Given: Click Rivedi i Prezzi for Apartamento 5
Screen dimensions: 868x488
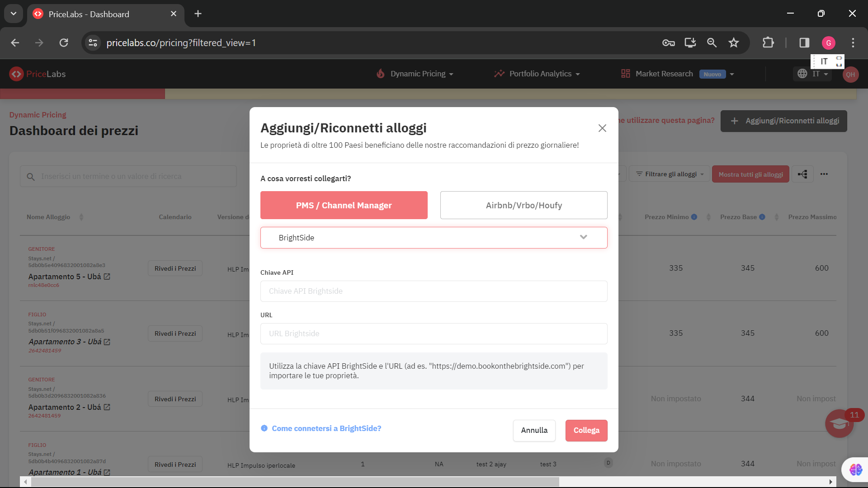Looking at the screenshot, I should coord(175,268).
